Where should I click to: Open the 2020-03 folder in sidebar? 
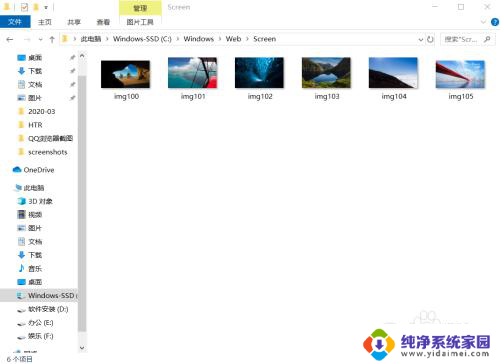click(41, 111)
